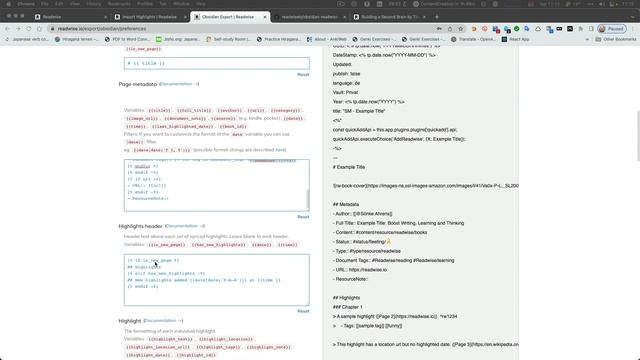Click the main page vertical scrollbar

tap(638, 137)
